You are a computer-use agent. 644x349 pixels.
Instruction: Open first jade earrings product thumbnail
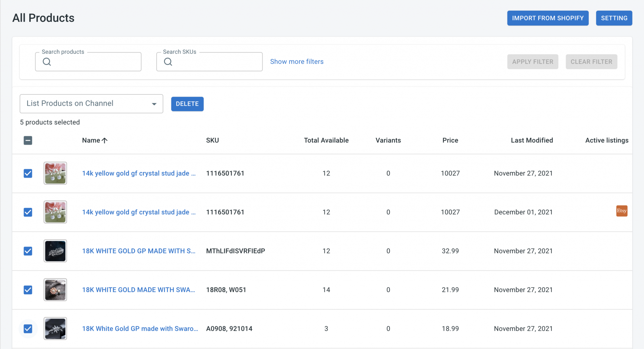point(55,173)
